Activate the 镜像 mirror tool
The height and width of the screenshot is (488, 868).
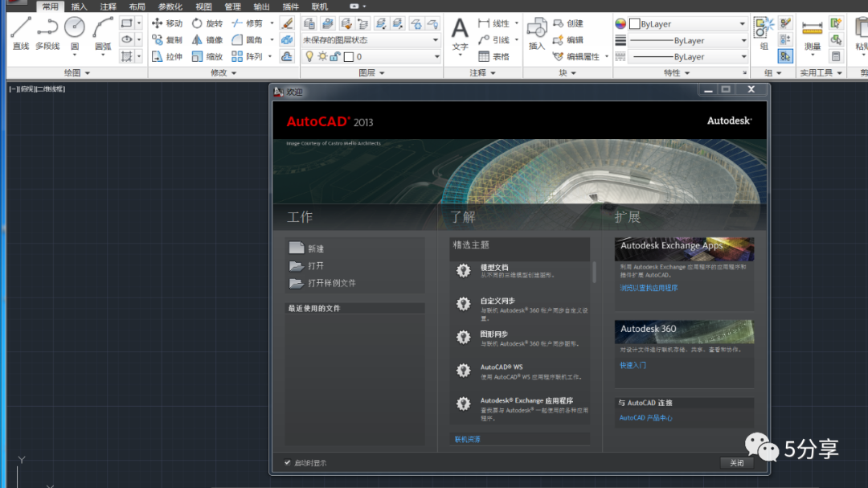click(207, 40)
